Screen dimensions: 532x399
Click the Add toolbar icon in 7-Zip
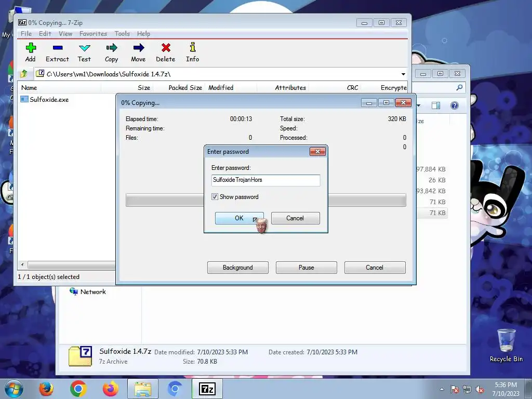point(31,48)
